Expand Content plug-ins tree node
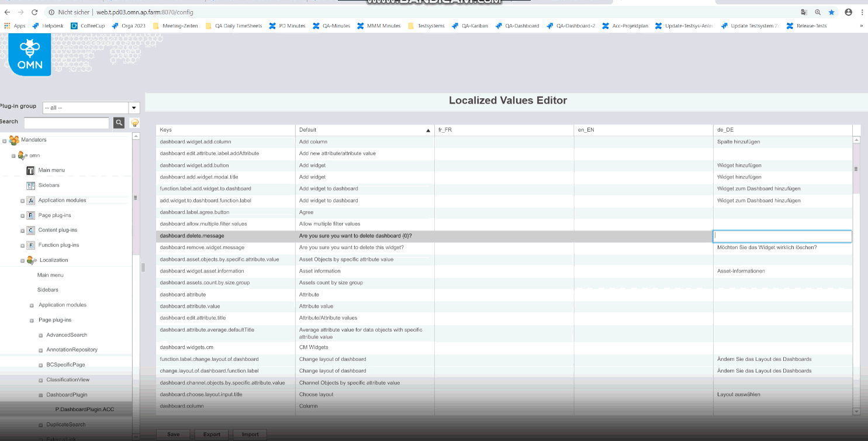The height and width of the screenshot is (441, 868). tap(23, 230)
